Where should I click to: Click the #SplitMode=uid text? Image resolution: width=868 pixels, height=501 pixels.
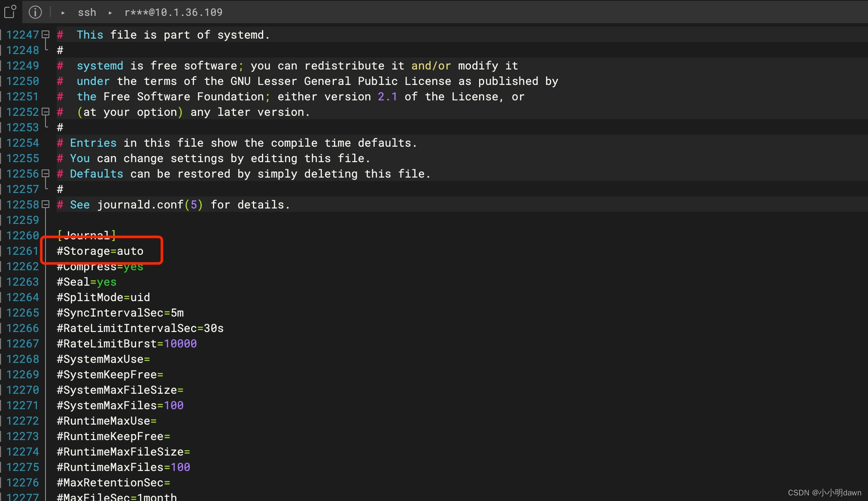[103, 297]
